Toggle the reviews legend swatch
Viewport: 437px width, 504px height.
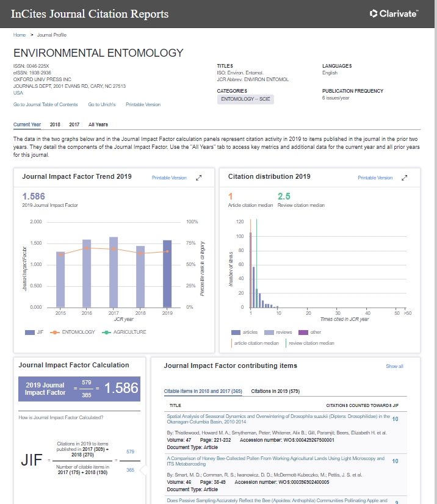(x=269, y=333)
